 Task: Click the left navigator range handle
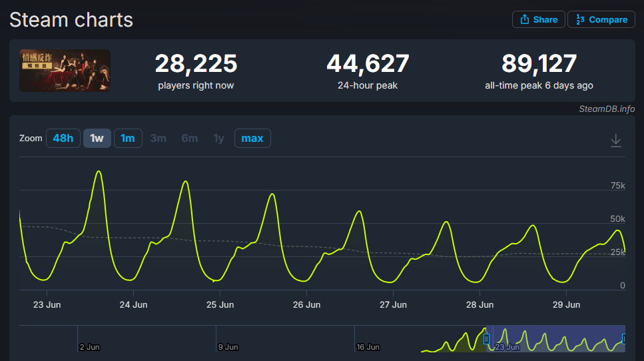click(486, 339)
